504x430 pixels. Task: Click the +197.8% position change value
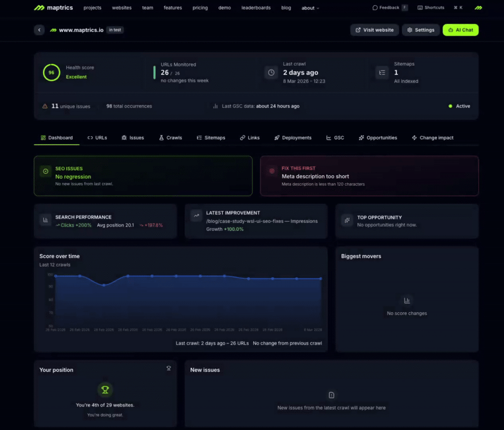coord(151,225)
